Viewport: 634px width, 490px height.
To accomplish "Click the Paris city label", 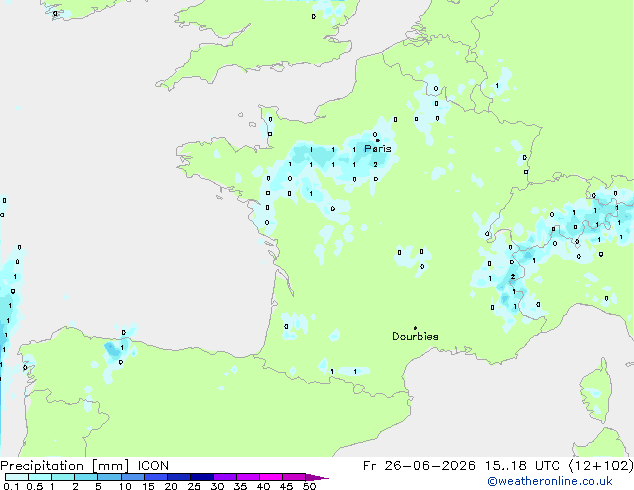I will [x=378, y=149].
